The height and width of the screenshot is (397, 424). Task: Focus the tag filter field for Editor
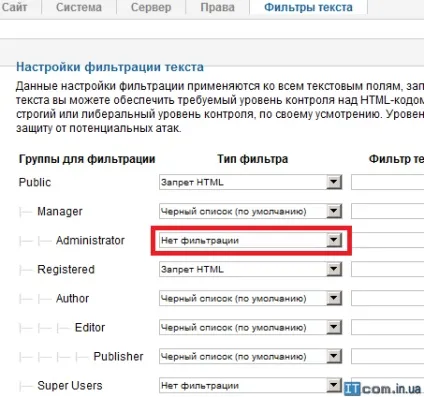click(x=388, y=327)
